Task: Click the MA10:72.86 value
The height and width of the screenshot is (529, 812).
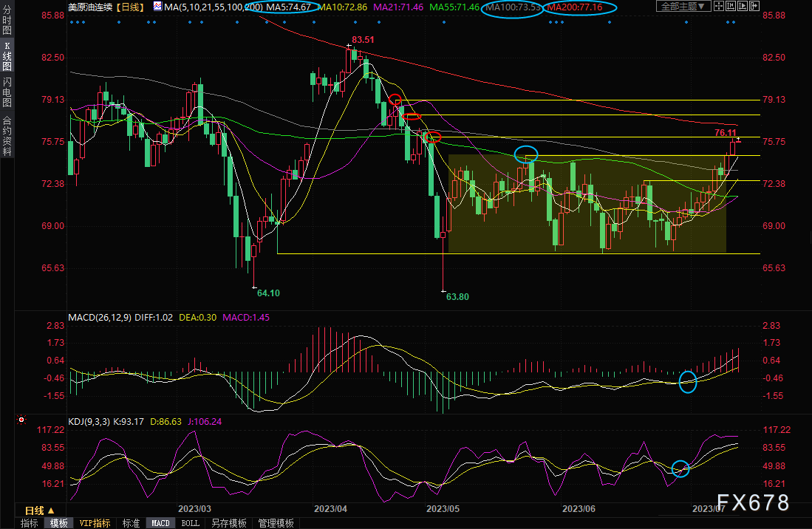Action: click(342, 7)
